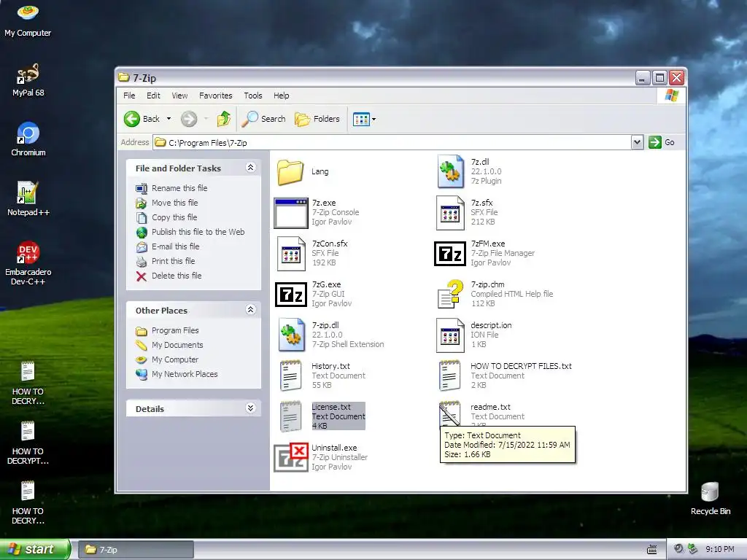Select the License.txt file icon
Image resolution: width=747 pixels, height=560 pixels.
coord(290,416)
